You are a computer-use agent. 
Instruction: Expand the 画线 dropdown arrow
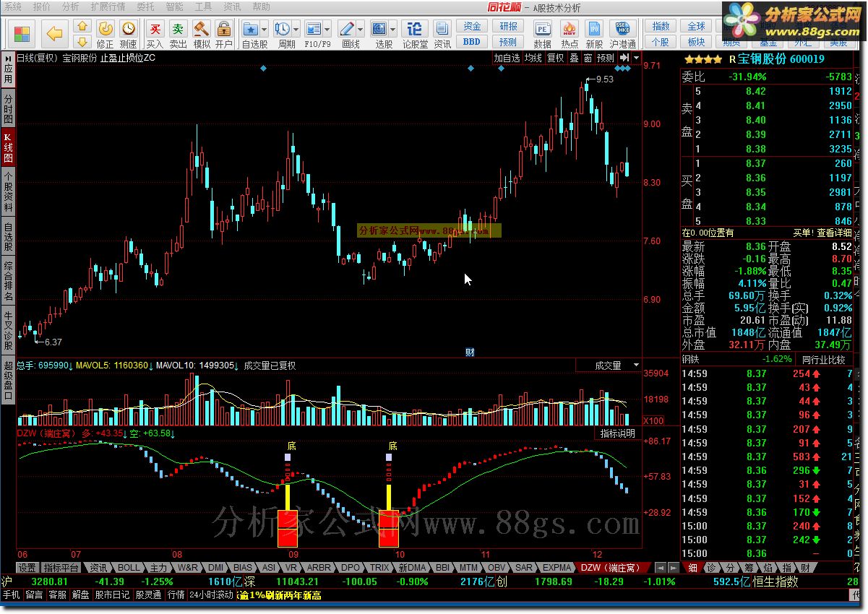(361, 30)
